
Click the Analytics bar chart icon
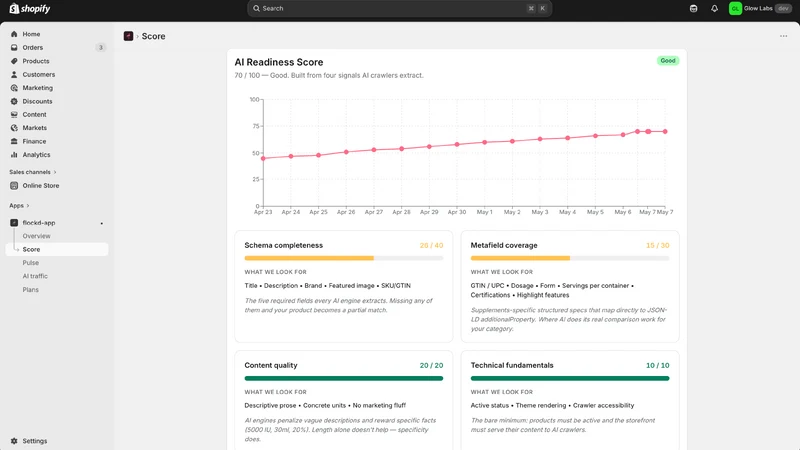point(14,155)
